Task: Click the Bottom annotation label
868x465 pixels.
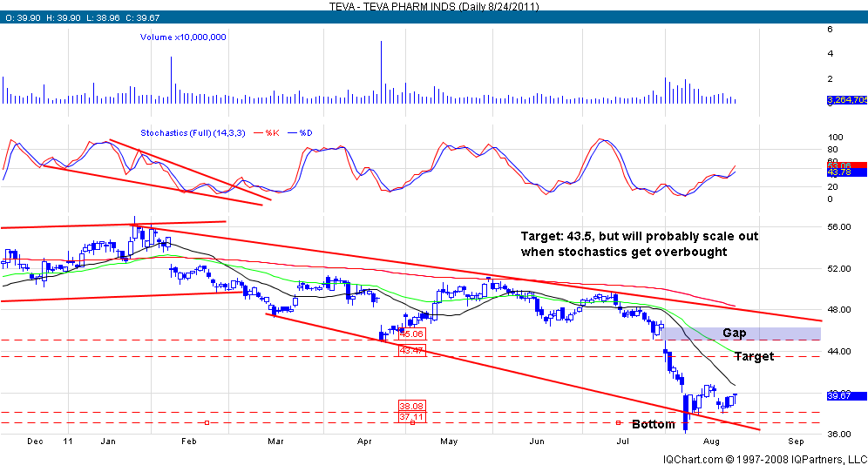Action: coord(653,424)
